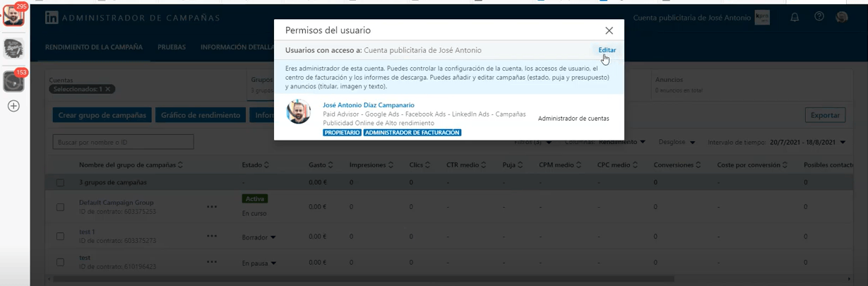
Task: Open the notifications bell icon
Action: (795, 18)
